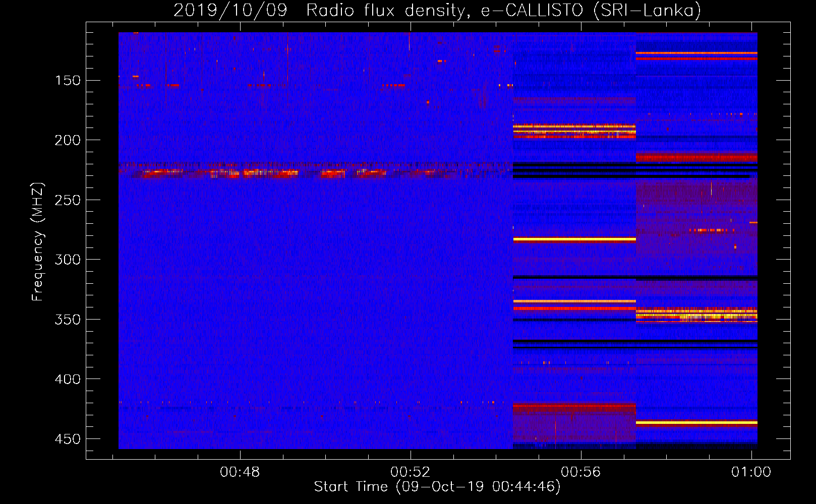Click the 00:52 time tick label

411,472
